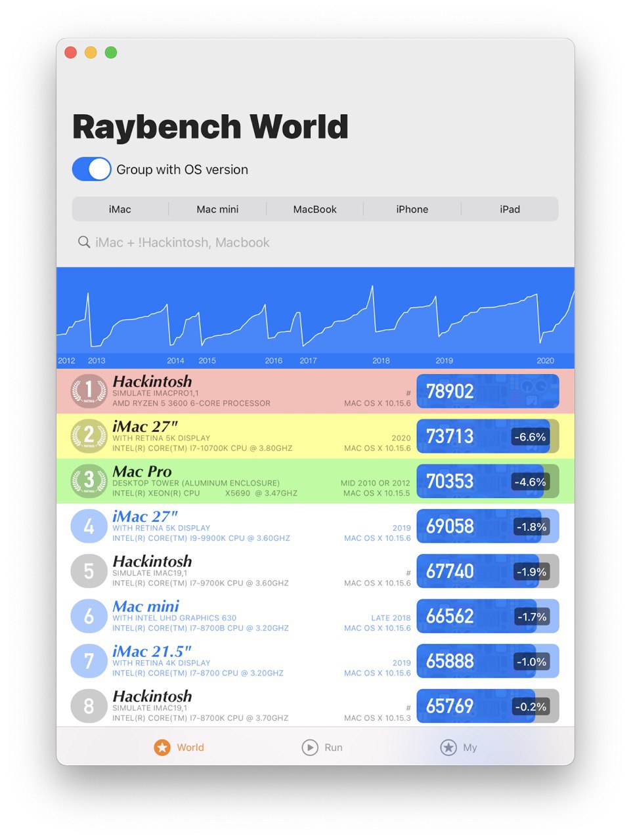This screenshot has height=840, width=631.
Task: Click the 70353 score bar
Action: coord(488,481)
